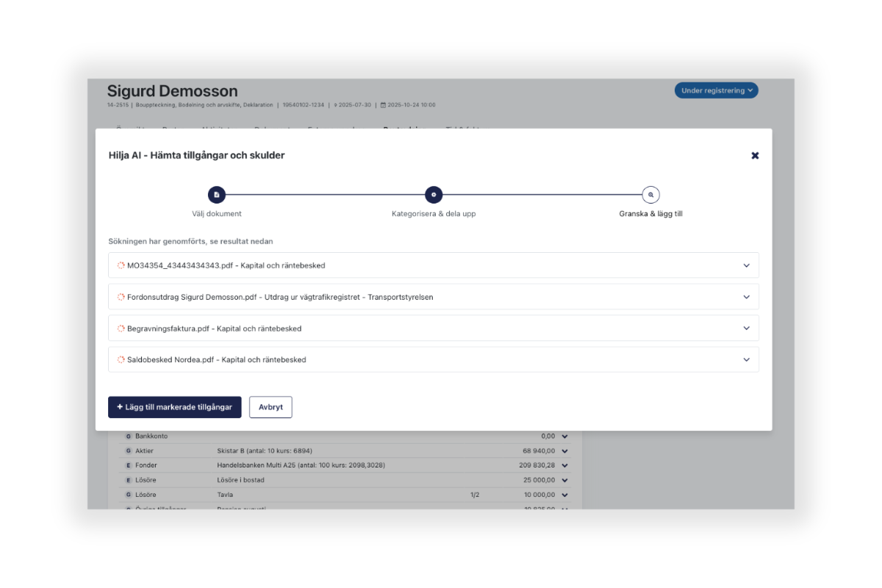
Task: Click the Kategorisera & dela upp step icon
Action: coord(434,195)
